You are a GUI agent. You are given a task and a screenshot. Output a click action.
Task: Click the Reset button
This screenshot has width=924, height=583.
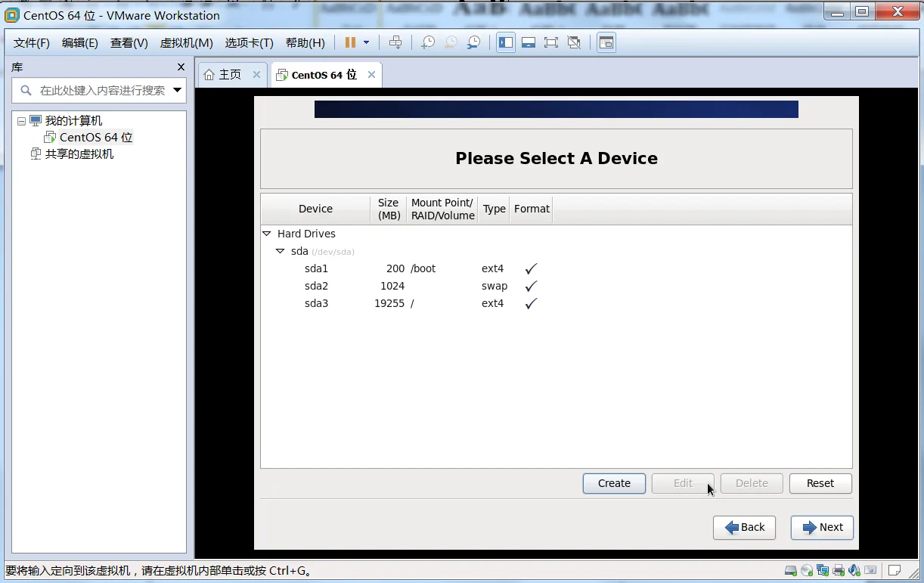(x=820, y=483)
